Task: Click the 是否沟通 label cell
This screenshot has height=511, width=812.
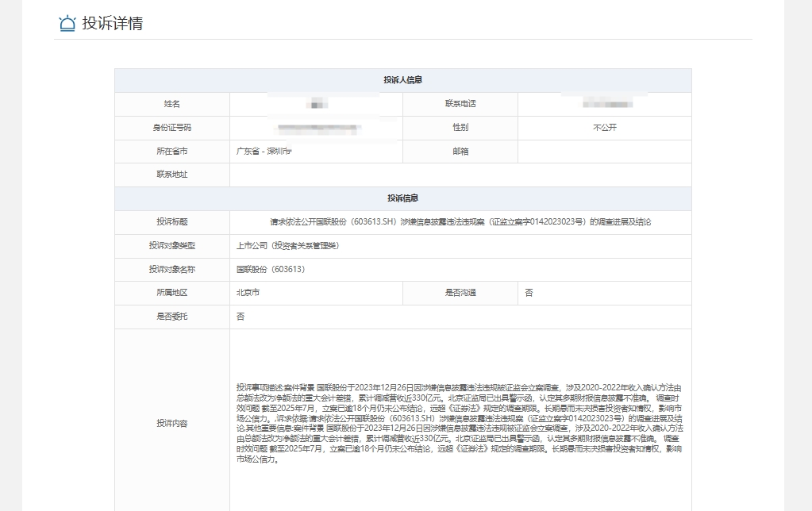Action: click(x=460, y=293)
